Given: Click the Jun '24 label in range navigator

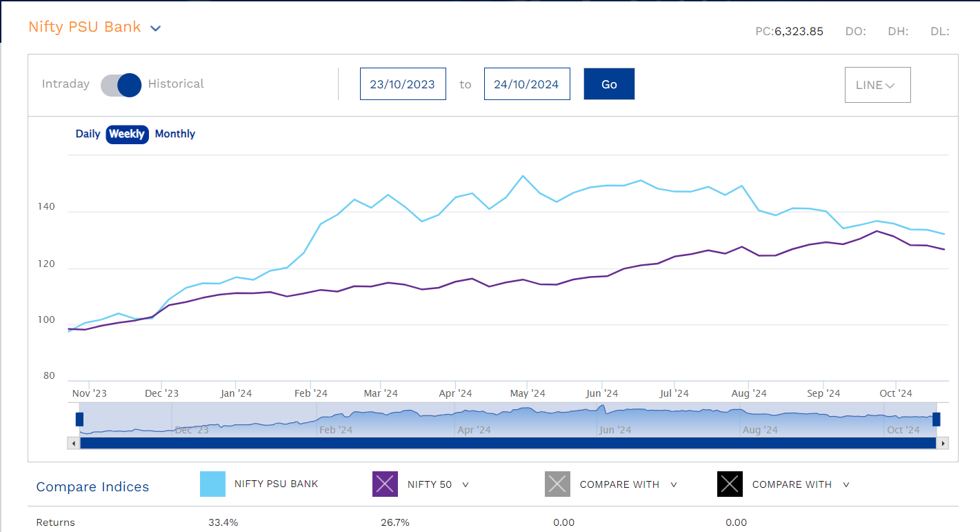Looking at the screenshot, I should click(x=615, y=430).
